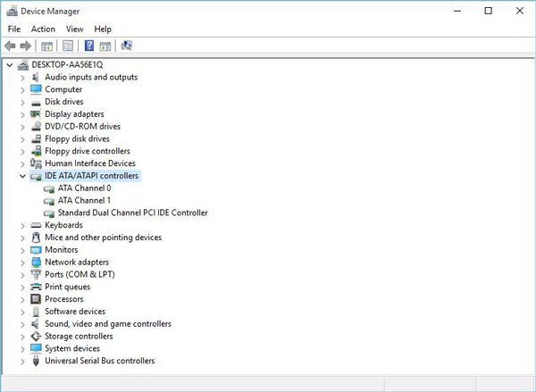Expand the Display adapters node
The width and height of the screenshot is (536, 392).
(22, 114)
